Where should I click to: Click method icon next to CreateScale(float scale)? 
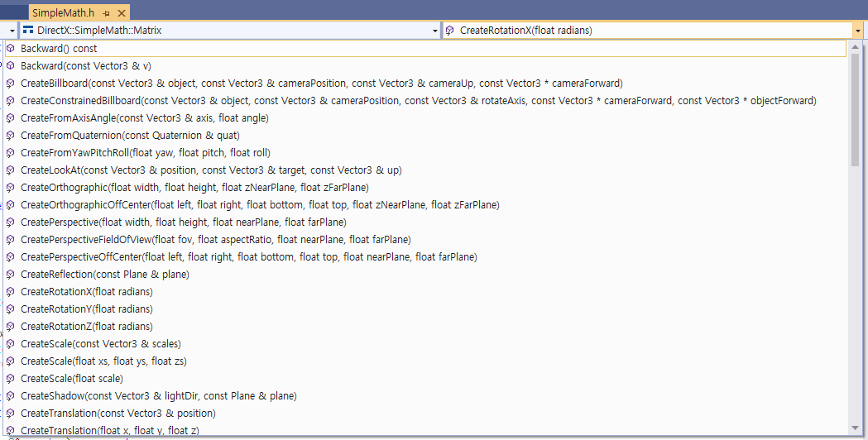coord(11,379)
